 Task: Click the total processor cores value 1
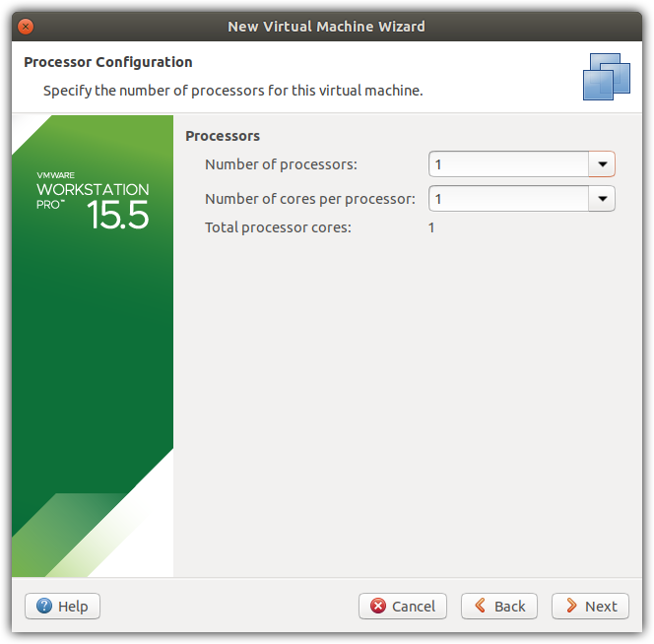pyautogui.click(x=431, y=227)
